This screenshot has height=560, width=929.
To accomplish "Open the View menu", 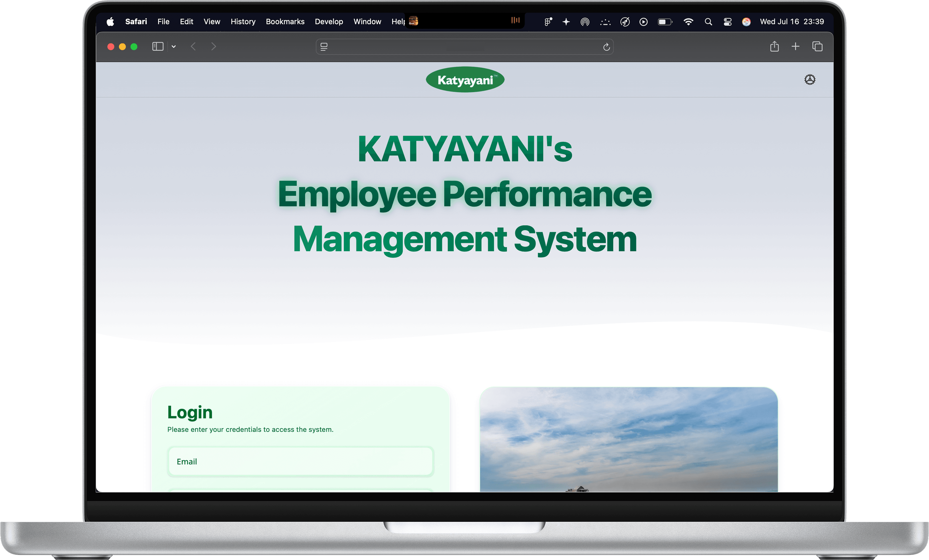I will click(212, 21).
